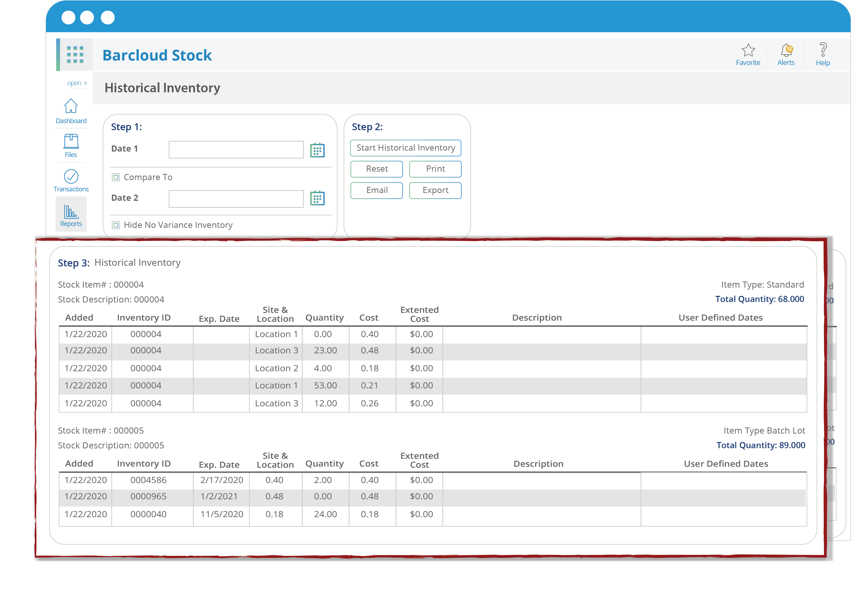Toggle Compare To off after selecting dates
Image resolution: width=868 pixels, height=596 pixels.
pos(116,177)
